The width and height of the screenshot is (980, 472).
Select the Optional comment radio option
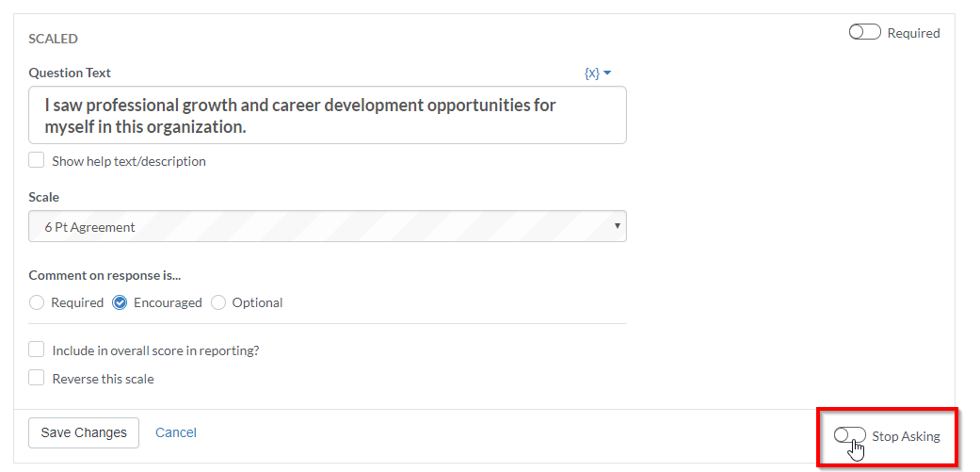(x=218, y=302)
